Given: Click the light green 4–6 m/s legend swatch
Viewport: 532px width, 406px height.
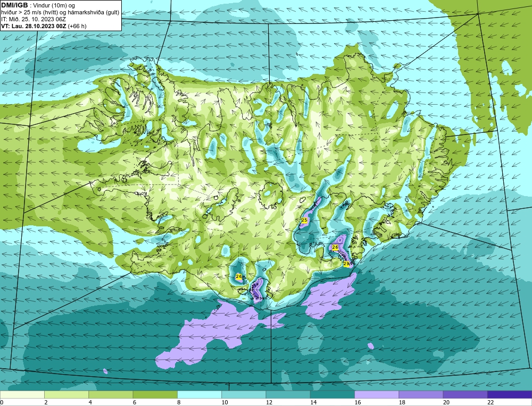Looking at the screenshot, I should coord(111,394).
